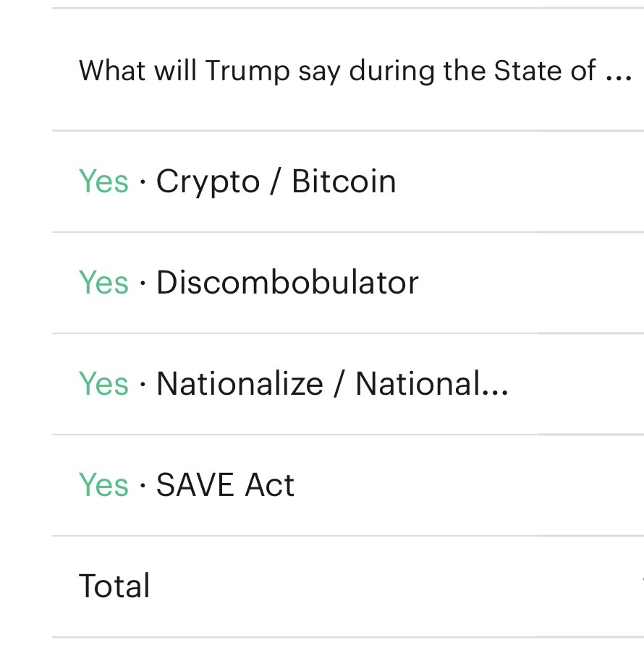644x658 pixels.
Task: Open the SAVE Act outcome
Action: point(225,485)
